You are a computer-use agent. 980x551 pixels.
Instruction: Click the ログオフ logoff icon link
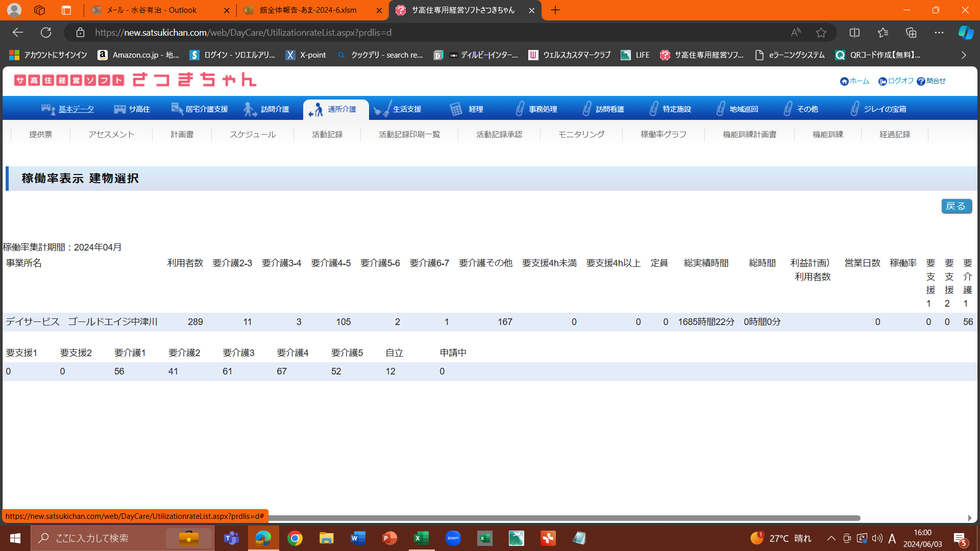pyautogui.click(x=883, y=82)
